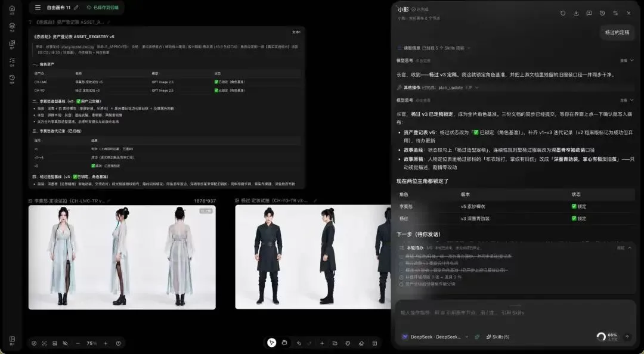Open the panel icon at the sidebar bottom
This screenshot has width=644, height=354.
point(12,339)
